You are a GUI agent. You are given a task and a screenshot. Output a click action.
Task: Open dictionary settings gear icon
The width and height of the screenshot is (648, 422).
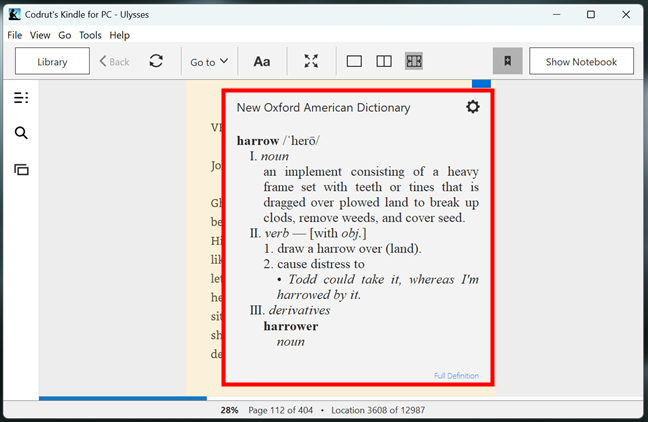473,107
